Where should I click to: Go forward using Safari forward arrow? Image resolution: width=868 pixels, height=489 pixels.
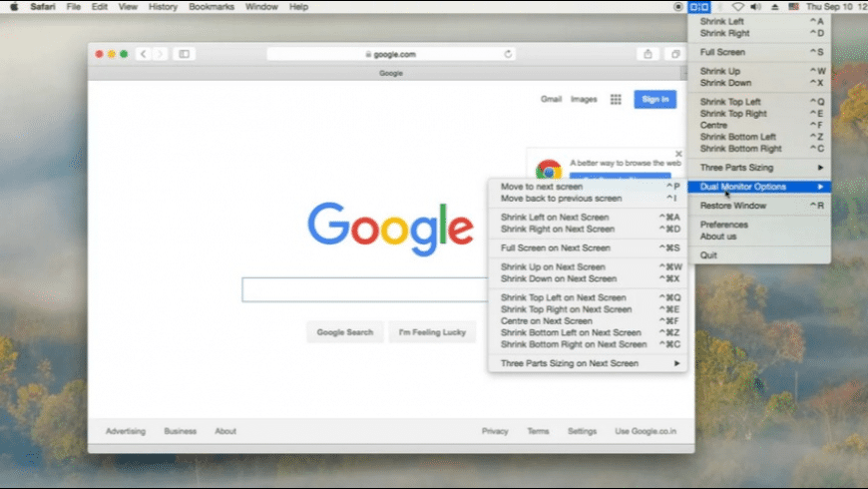[x=160, y=54]
